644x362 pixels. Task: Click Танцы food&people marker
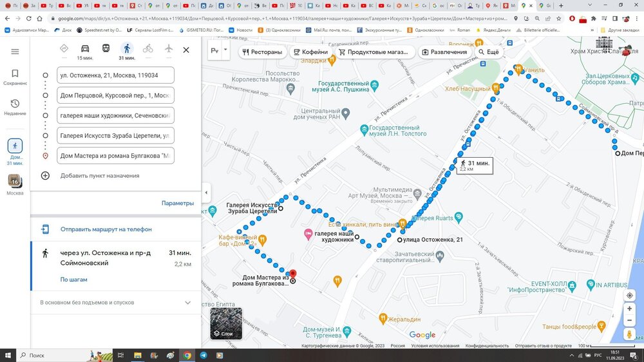point(601,326)
